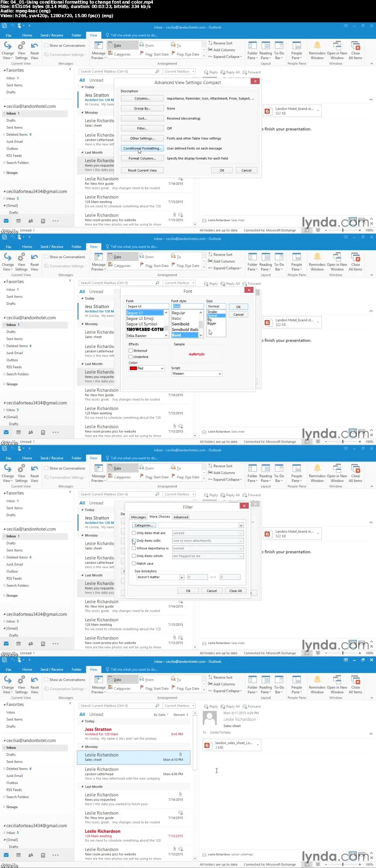Screen dimensions: 376x868
Task: Select Bigger in the Size list
Action: [212, 323]
